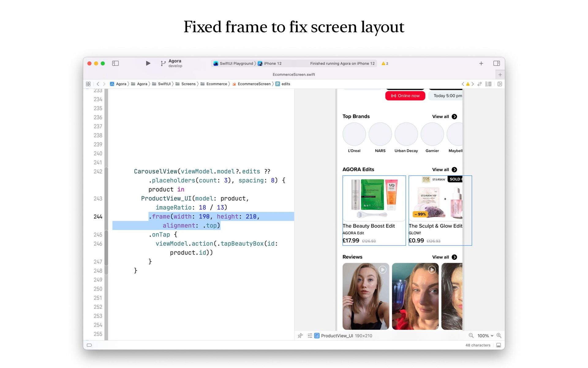Select the Garnier brand circle
Screen dimensions: 588x368
coord(432,134)
